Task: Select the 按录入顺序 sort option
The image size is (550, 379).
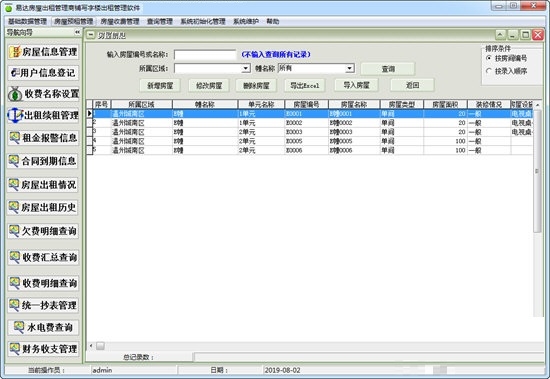Action: coord(489,71)
